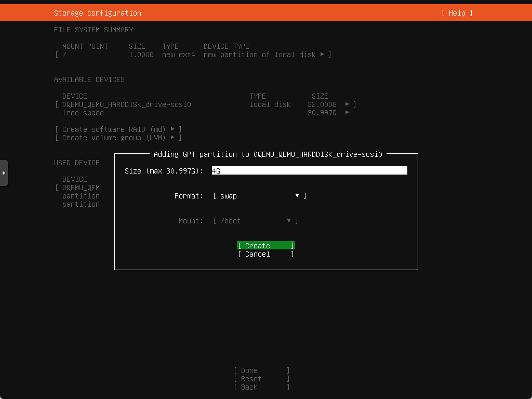The height and width of the screenshot is (399, 532).
Task: Open Create volume group (LVM) option
Action: [x=118, y=138]
